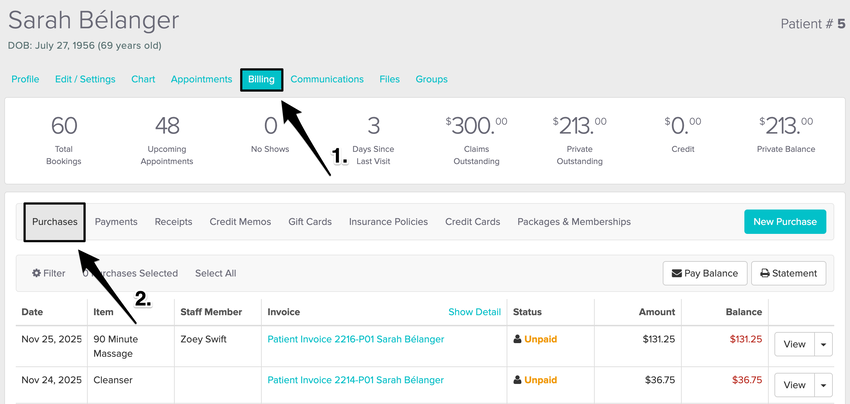This screenshot has height=404, width=850.
Task: Click the Nov 25, 2025 date cell
Action: [x=51, y=339]
